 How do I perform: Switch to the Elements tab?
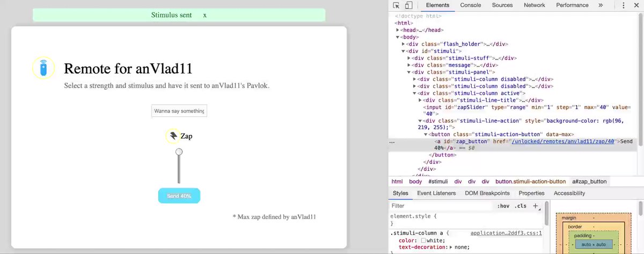(x=437, y=5)
